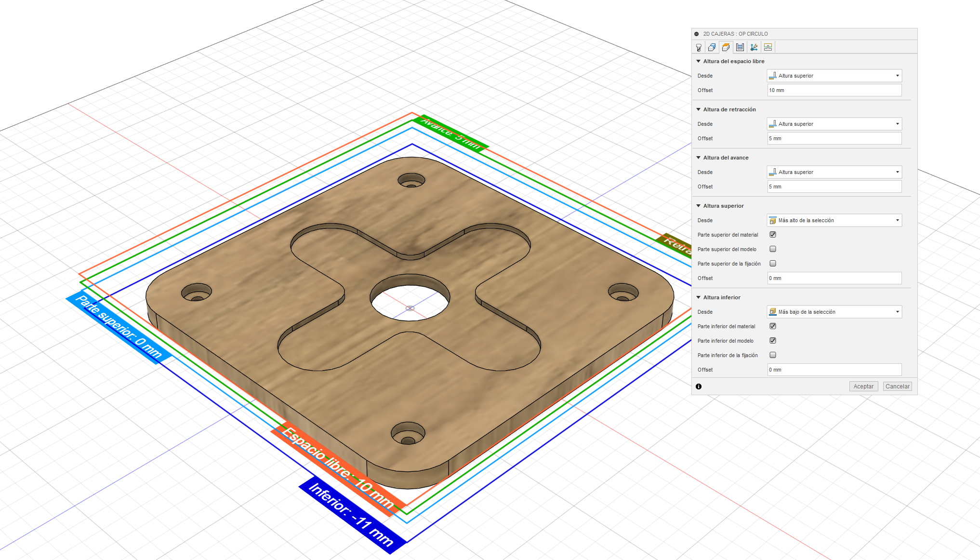Open the Geometry tab with blue cube icon
Viewport: 980px width, 560px height.
tap(712, 47)
